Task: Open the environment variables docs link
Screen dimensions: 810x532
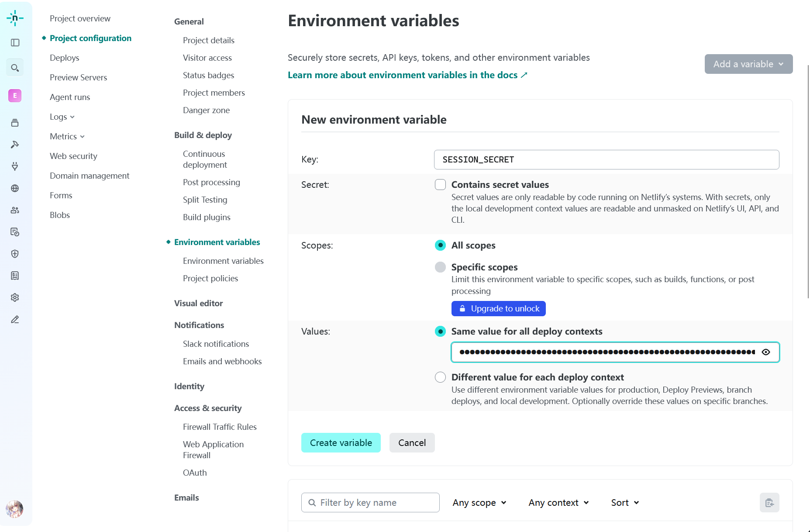Action: pos(407,75)
